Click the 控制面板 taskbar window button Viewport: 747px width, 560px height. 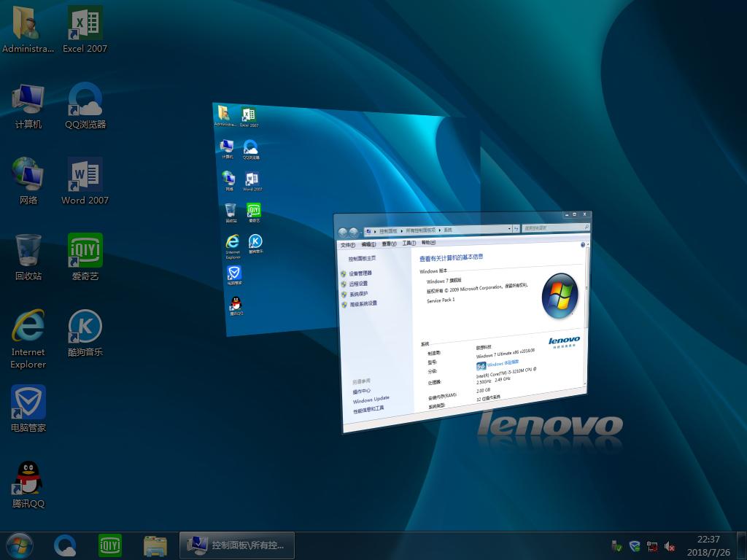[237, 545]
